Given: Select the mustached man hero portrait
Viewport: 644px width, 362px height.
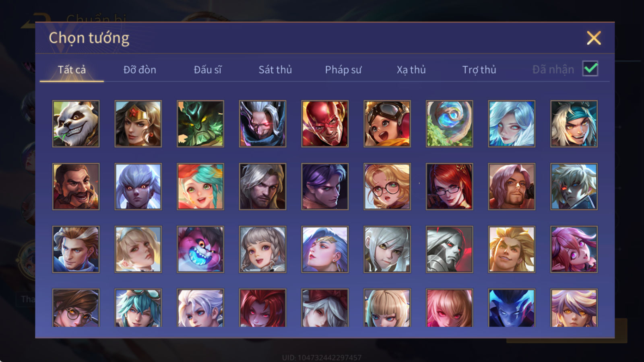Looking at the screenshot, I should click(76, 186).
